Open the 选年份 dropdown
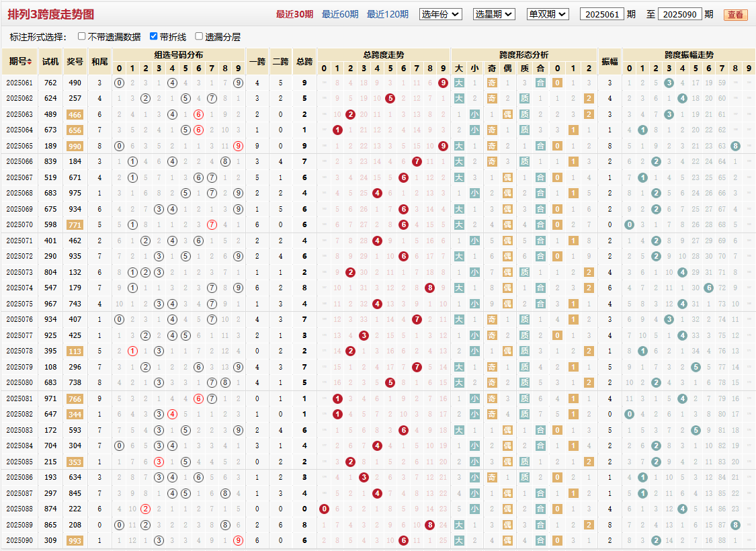The height and width of the screenshot is (551, 756). point(441,15)
